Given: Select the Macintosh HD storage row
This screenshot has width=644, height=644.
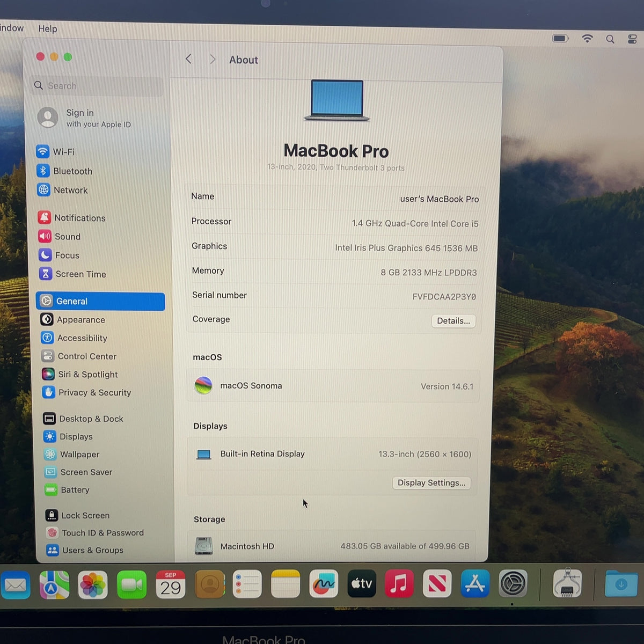Looking at the screenshot, I should [332, 546].
